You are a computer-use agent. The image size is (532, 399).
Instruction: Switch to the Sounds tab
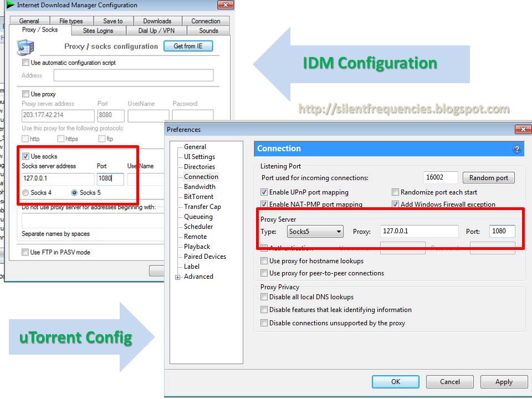[x=208, y=30]
